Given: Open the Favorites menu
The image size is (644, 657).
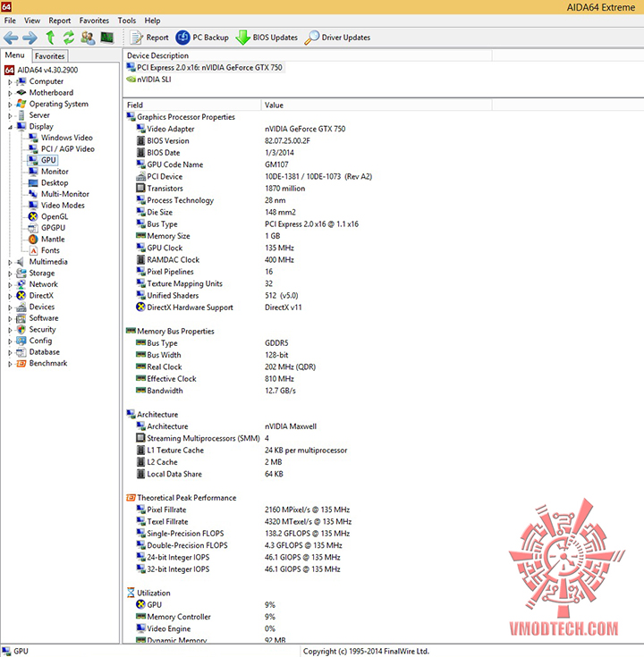Looking at the screenshot, I should [x=94, y=21].
